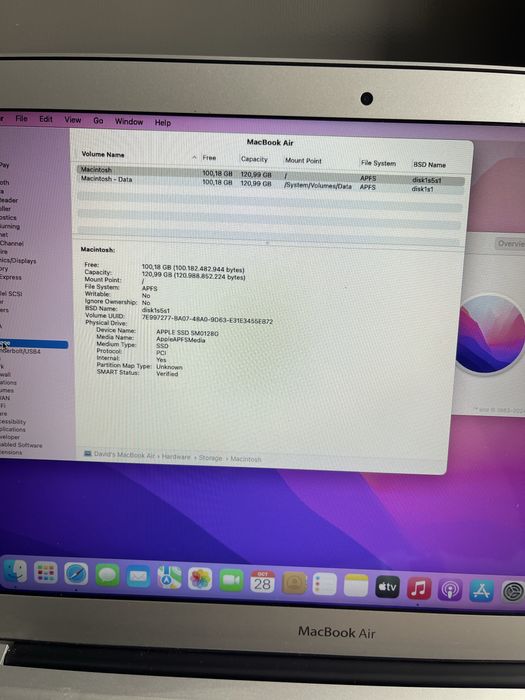Select PCI Express item in sidebar
Viewport: 525px width, 700px height.
point(11,277)
